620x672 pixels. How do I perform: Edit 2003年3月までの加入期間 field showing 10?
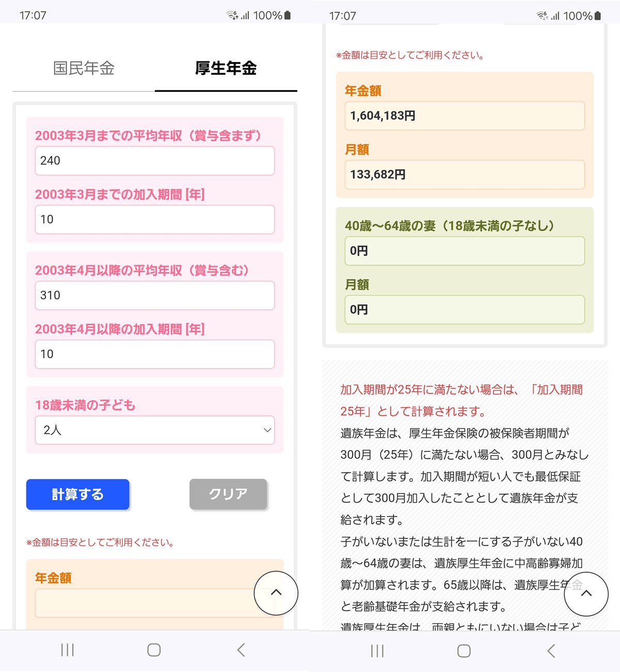[x=155, y=219]
